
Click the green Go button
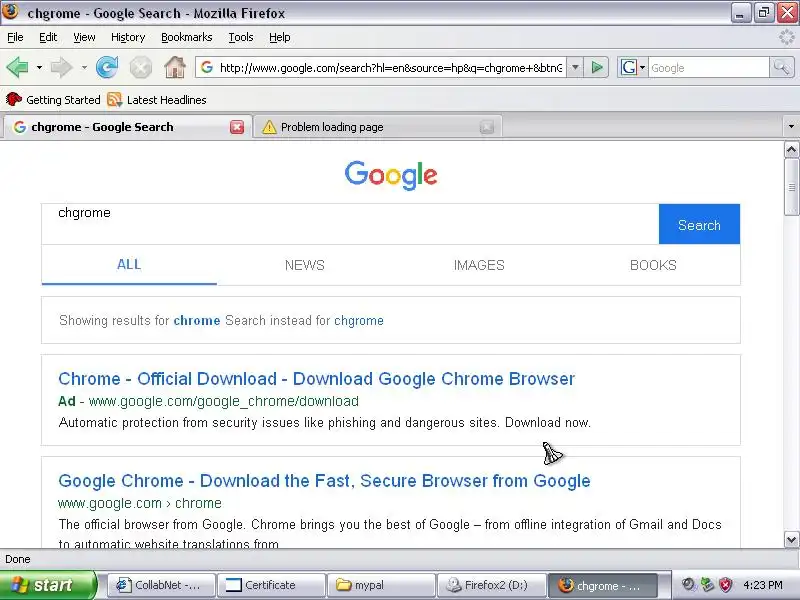point(597,67)
